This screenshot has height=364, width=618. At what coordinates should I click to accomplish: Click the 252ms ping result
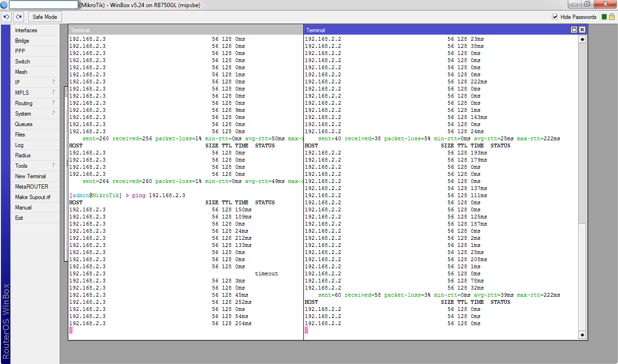tap(243, 302)
